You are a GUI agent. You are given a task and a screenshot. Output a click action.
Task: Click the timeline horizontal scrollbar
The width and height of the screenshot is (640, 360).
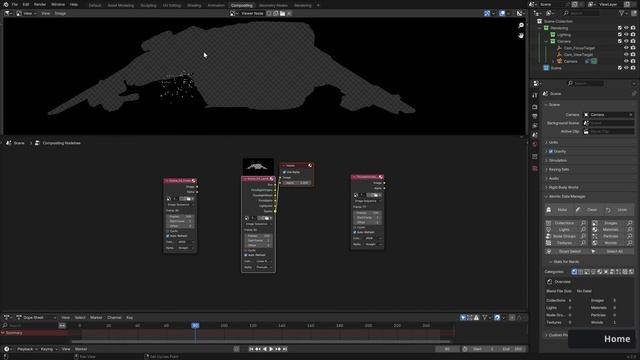(x=261, y=341)
